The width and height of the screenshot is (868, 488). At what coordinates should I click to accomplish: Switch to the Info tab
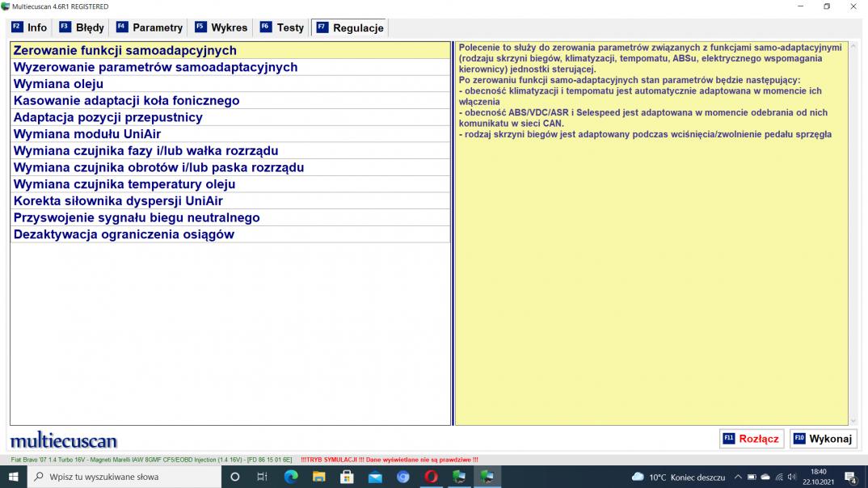tap(29, 27)
